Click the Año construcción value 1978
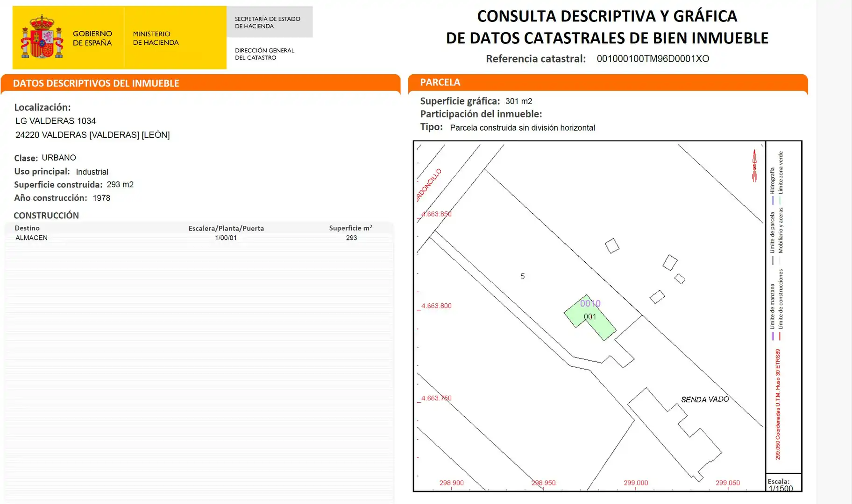The image size is (852, 504). 101,198
